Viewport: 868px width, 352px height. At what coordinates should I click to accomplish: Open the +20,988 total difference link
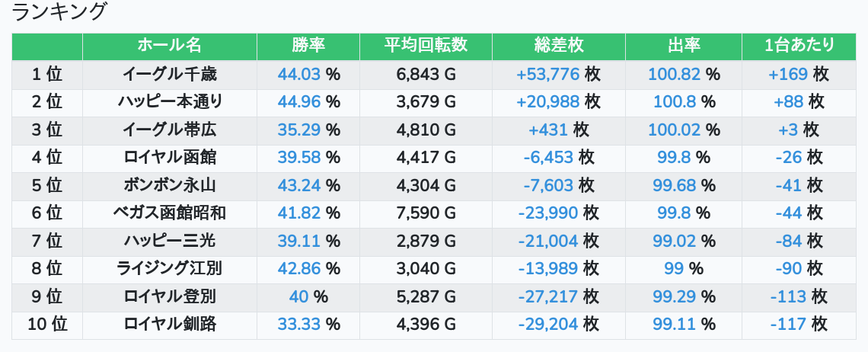(x=547, y=101)
